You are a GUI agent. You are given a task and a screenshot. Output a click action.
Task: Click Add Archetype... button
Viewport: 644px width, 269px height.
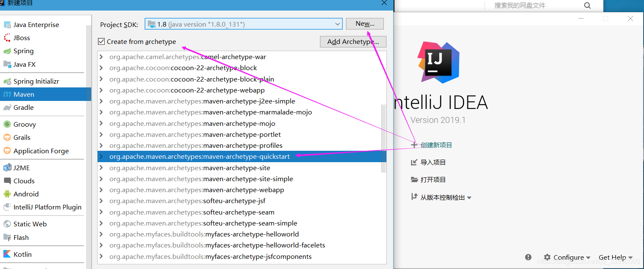[x=353, y=41]
